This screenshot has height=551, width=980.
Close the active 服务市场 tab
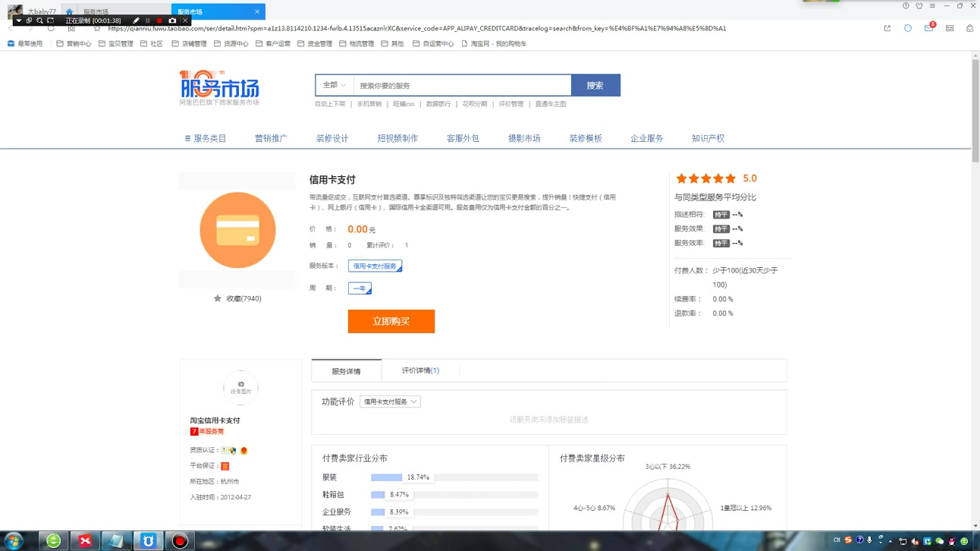point(257,12)
